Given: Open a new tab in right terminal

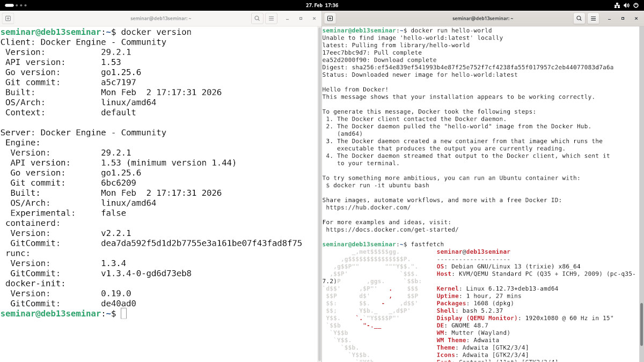Looking at the screenshot, I should coord(330,18).
